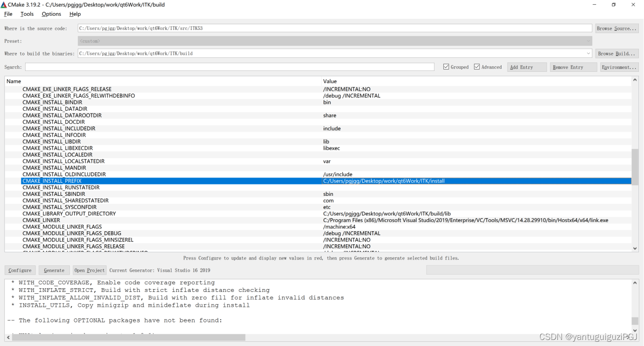Click the CMake logo in the title bar
This screenshot has height=346, width=644.
pyautogui.click(x=5, y=5)
